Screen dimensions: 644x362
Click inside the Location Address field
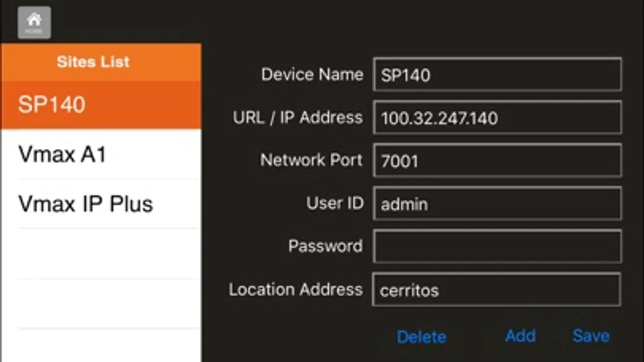(x=497, y=290)
